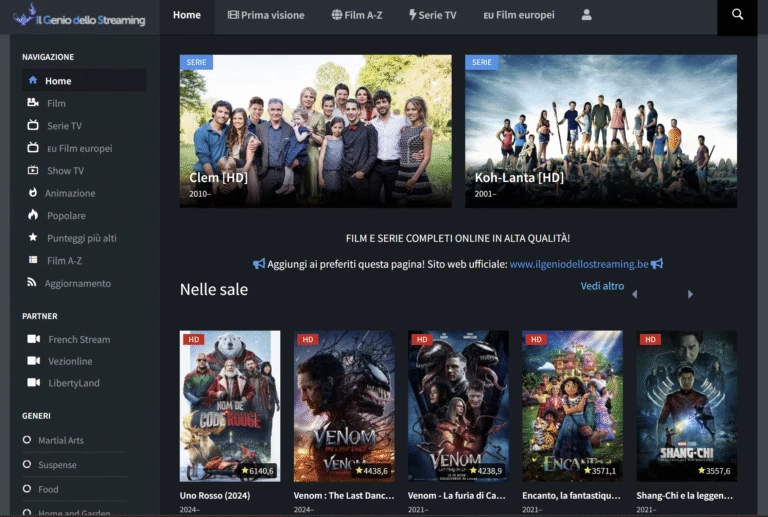Open the ilgeniodellostreaming.be official site link
The height and width of the screenshot is (517, 768).
click(x=579, y=264)
